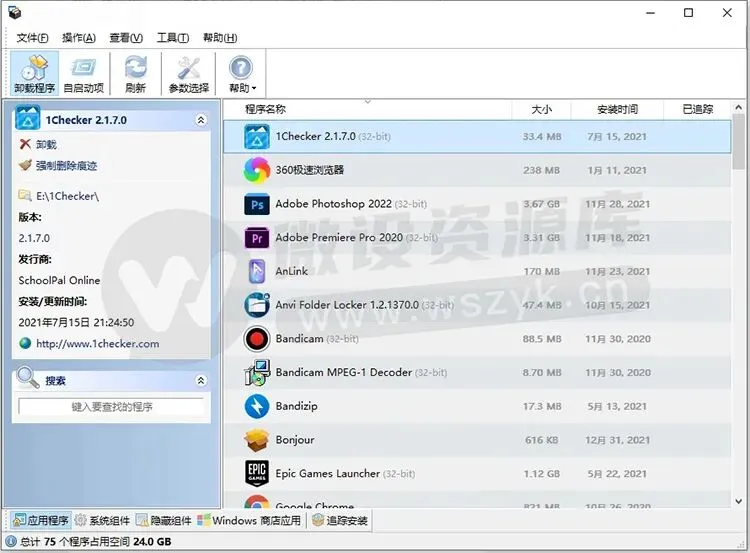This screenshot has width=750, height=553.
Task: Sort by 大小 size column header
Action: pyautogui.click(x=541, y=109)
